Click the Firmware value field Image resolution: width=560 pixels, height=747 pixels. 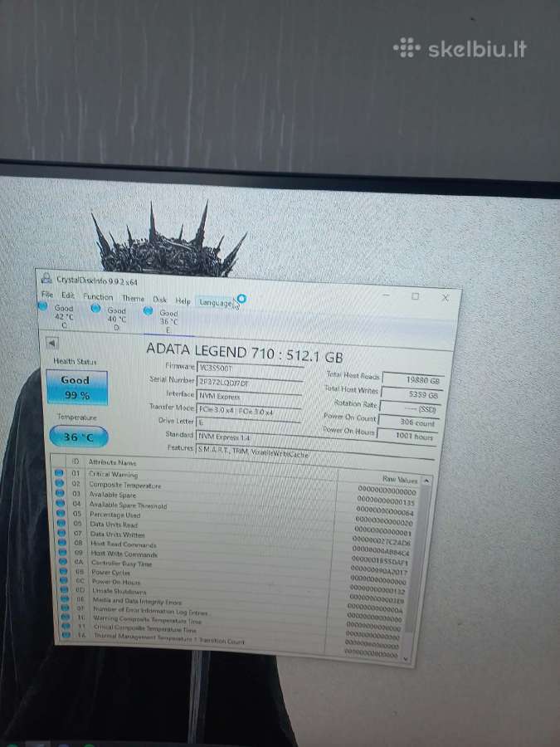pos(251,369)
